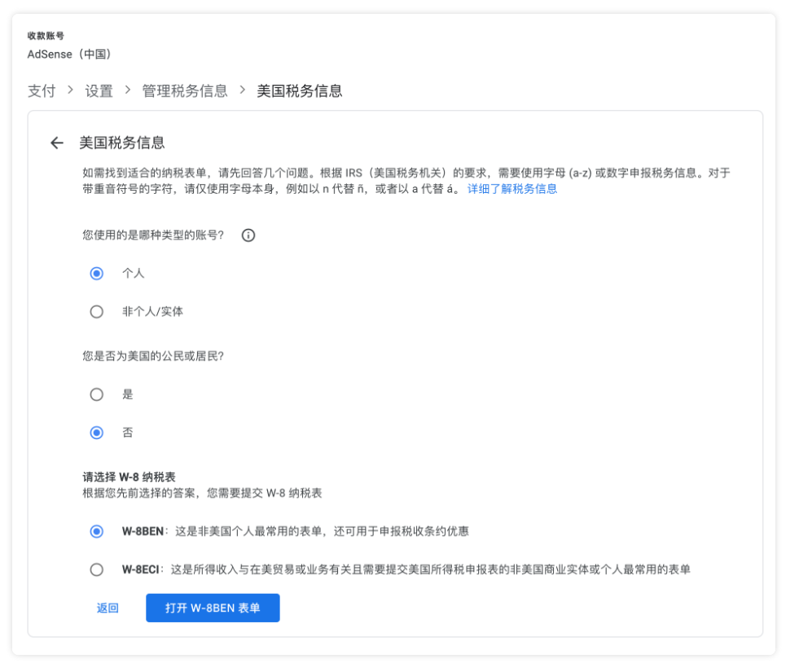Viewport: 799px width, 672px height.
Task: Click the back arrow beside 美国税务信息 heading
Action: click(x=56, y=143)
